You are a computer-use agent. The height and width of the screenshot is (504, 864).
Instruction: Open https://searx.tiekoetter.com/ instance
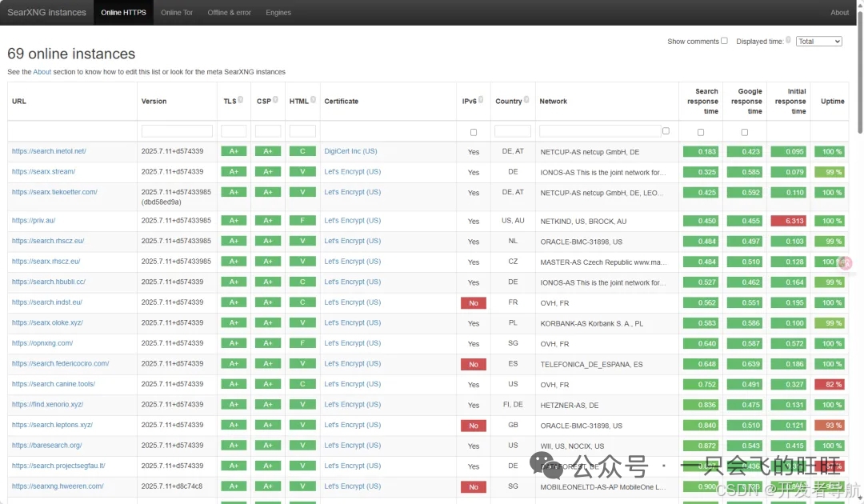click(x=54, y=192)
